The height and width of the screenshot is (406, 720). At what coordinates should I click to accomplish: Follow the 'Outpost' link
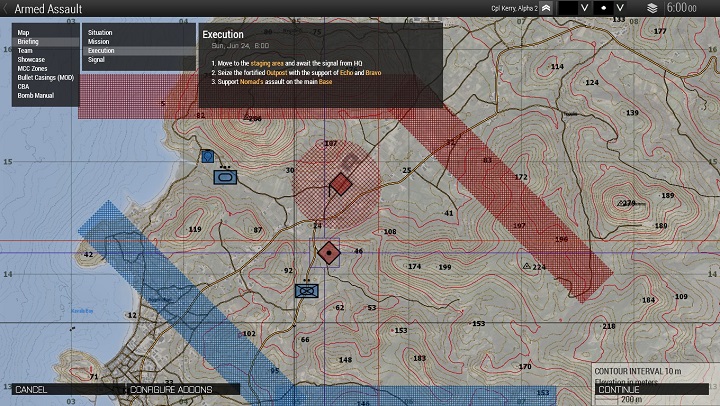(x=277, y=73)
